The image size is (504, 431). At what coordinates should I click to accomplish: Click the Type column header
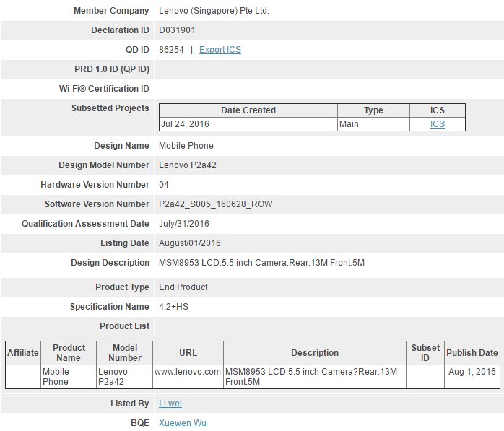(373, 110)
